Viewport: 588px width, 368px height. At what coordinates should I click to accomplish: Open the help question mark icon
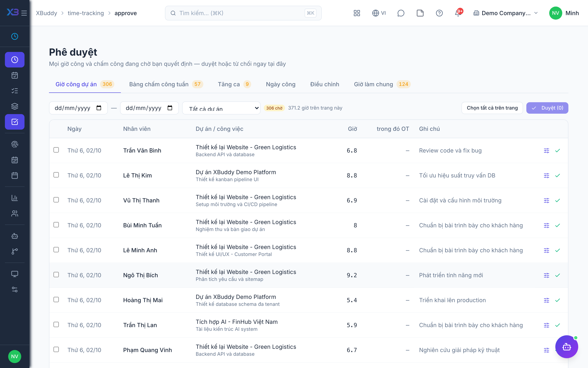pos(439,13)
